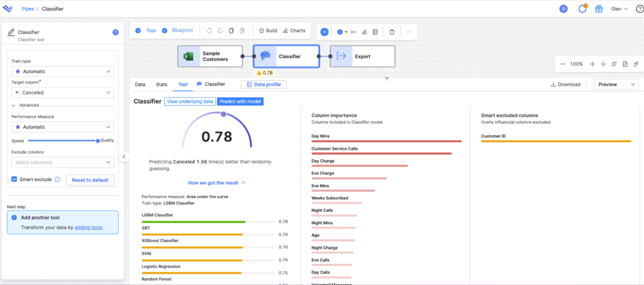Screen dimensions: 644x285
Task: Click the duplicate canvas icon
Action: 636,64
